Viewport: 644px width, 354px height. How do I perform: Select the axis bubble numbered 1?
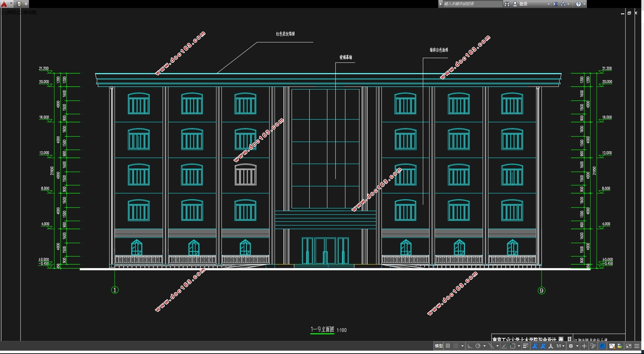point(115,290)
